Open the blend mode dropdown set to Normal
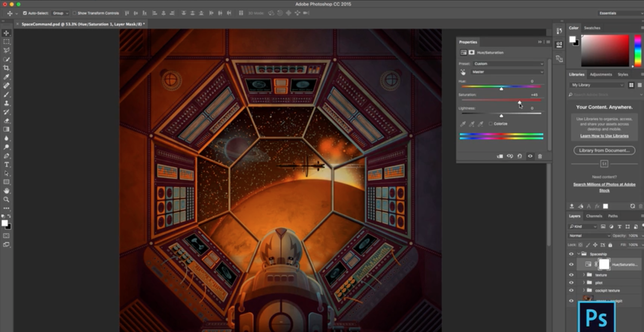The width and height of the screenshot is (644, 332). point(589,236)
